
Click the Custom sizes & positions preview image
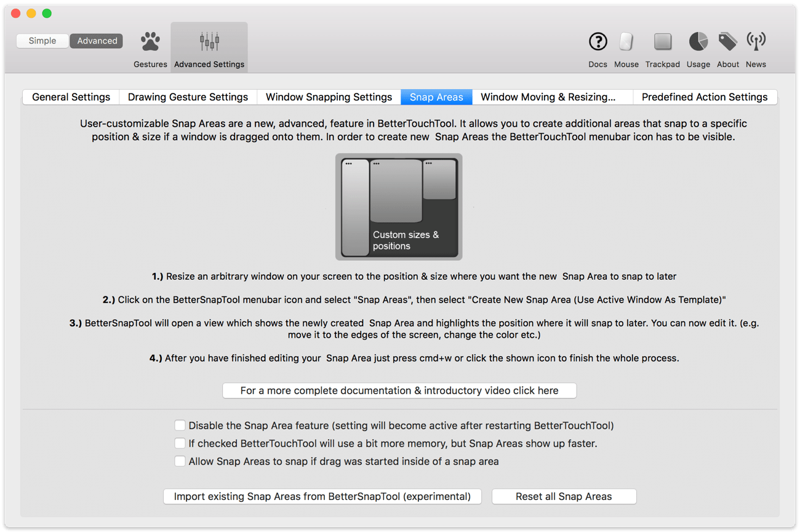coord(399,207)
